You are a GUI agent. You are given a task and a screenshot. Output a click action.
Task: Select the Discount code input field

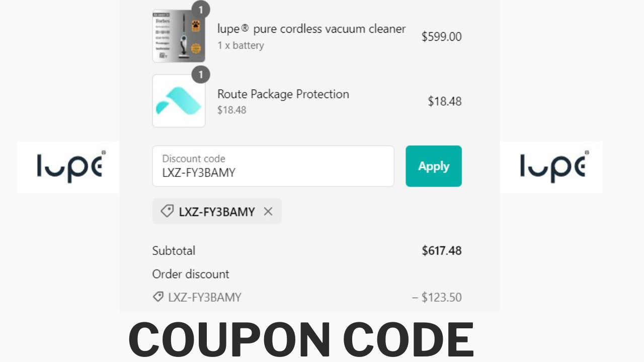click(273, 166)
